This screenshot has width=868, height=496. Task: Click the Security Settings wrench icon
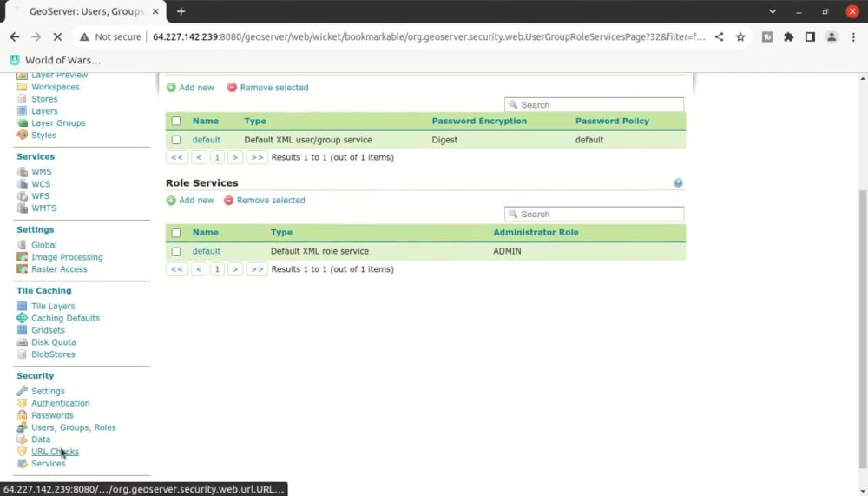(x=23, y=391)
